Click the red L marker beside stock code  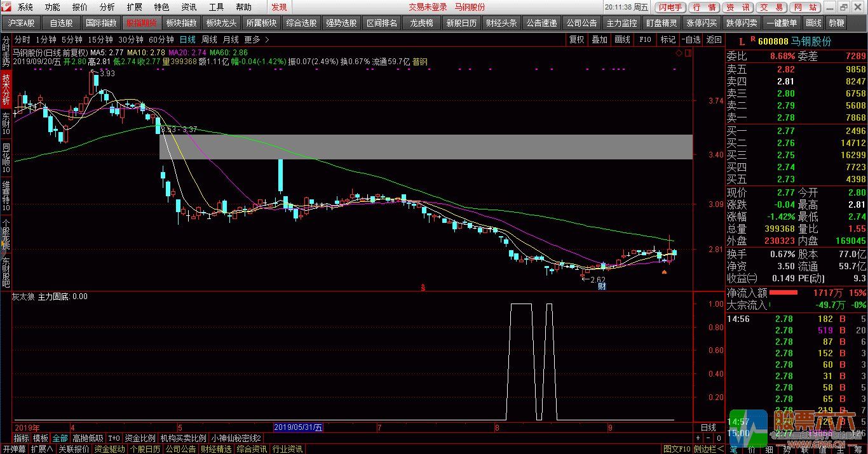click(743, 41)
